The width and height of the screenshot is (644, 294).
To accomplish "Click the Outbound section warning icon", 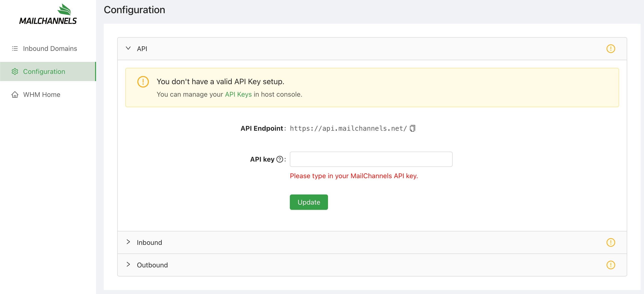I will (x=610, y=265).
